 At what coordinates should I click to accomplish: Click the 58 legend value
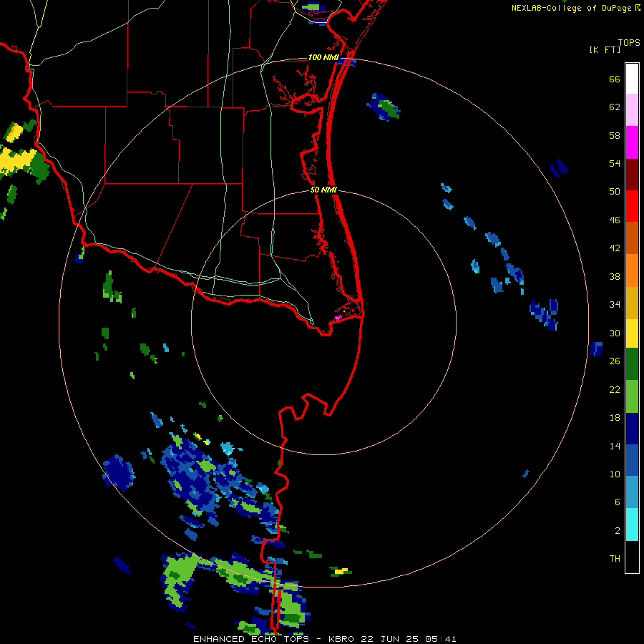[615, 135]
